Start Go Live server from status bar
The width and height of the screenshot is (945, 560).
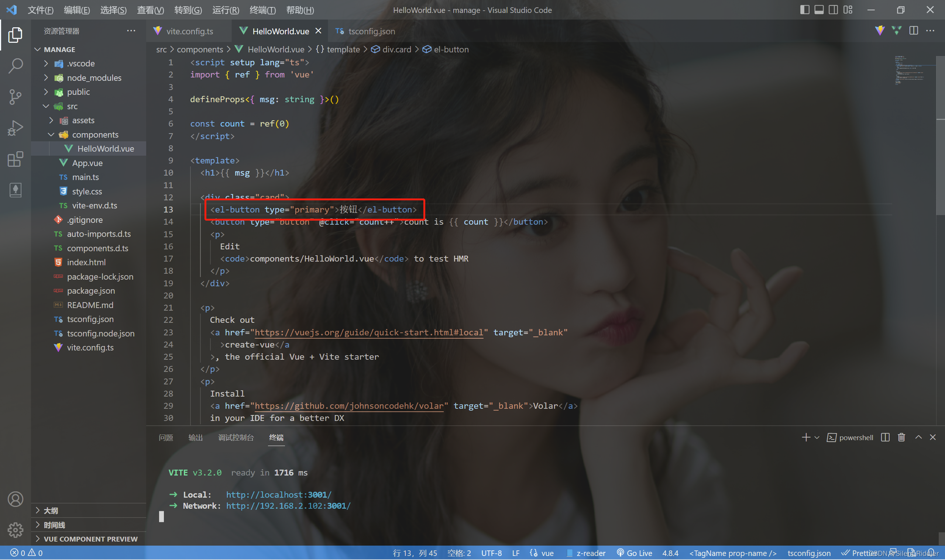click(634, 553)
